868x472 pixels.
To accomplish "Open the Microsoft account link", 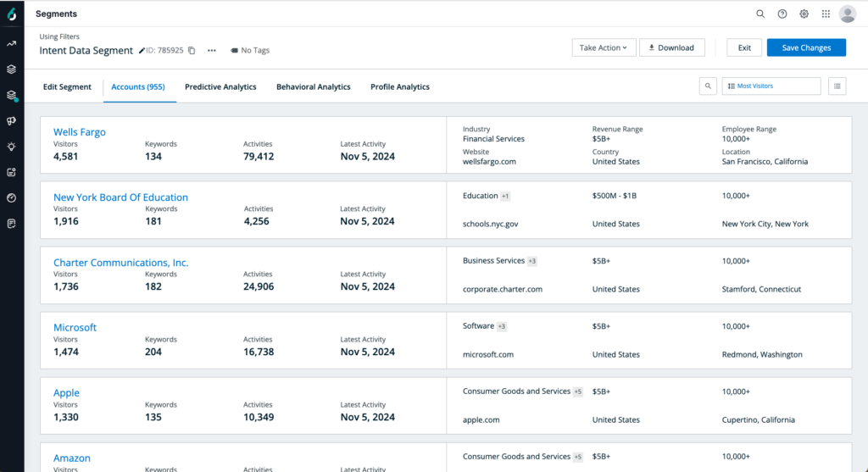I will (x=75, y=328).
